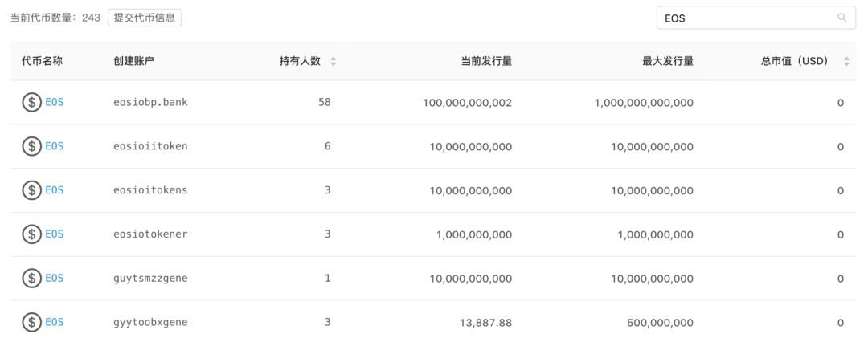The width and height of the screenshot is (868, 338).
Task: Click the current supply 13,887.88
Action: [487, 323]
